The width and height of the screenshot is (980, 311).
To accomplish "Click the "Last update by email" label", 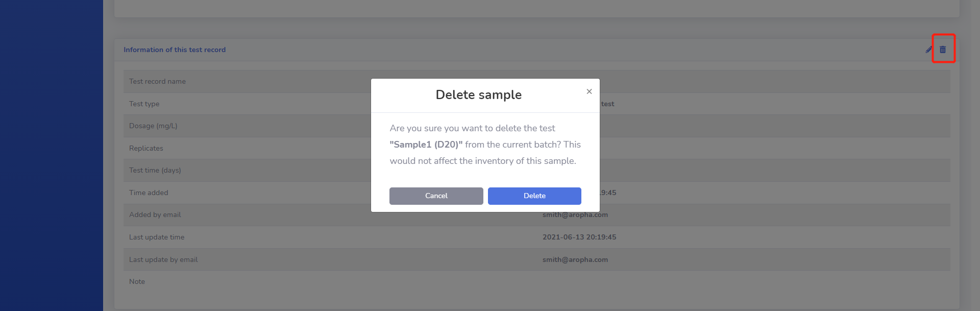I will click(163, 260).
